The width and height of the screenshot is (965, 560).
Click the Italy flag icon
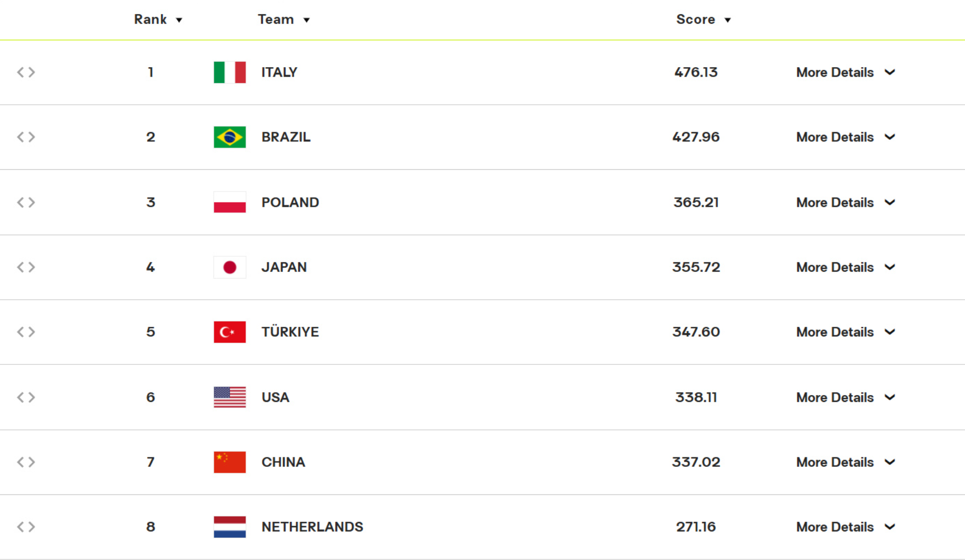point(230,72)
